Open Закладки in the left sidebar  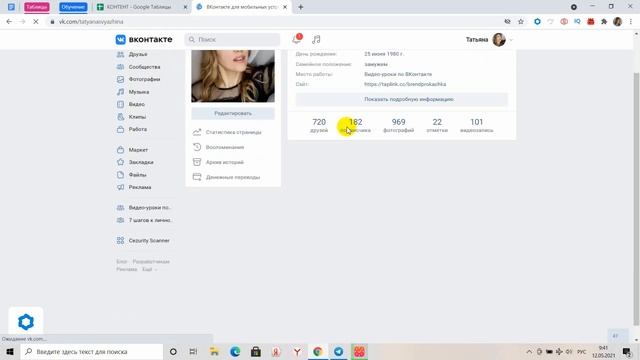click(135, 162)
